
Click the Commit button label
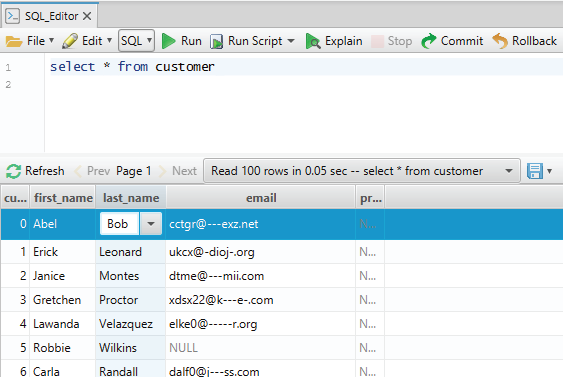click(462, 41)
